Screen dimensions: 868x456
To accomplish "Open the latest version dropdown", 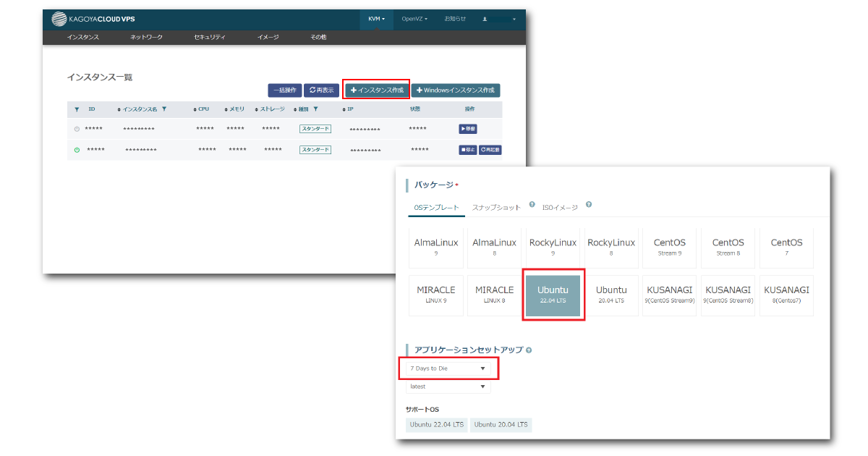I will click(448, 387).
